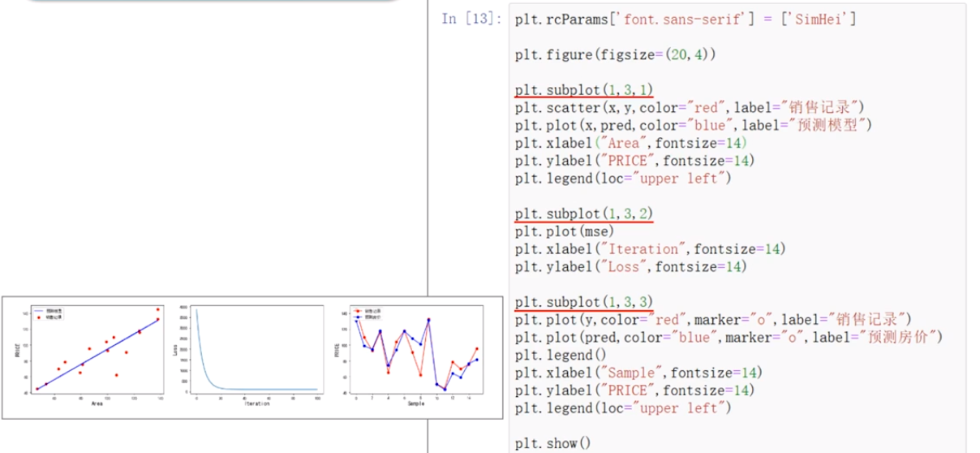Click the plt.plot(mse) line
The height and width of the screenshot is (453, 980).
pos(564,231)
